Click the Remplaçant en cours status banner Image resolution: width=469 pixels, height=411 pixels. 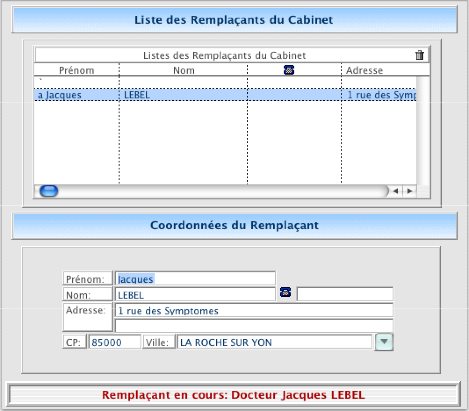tap(234, 395)
